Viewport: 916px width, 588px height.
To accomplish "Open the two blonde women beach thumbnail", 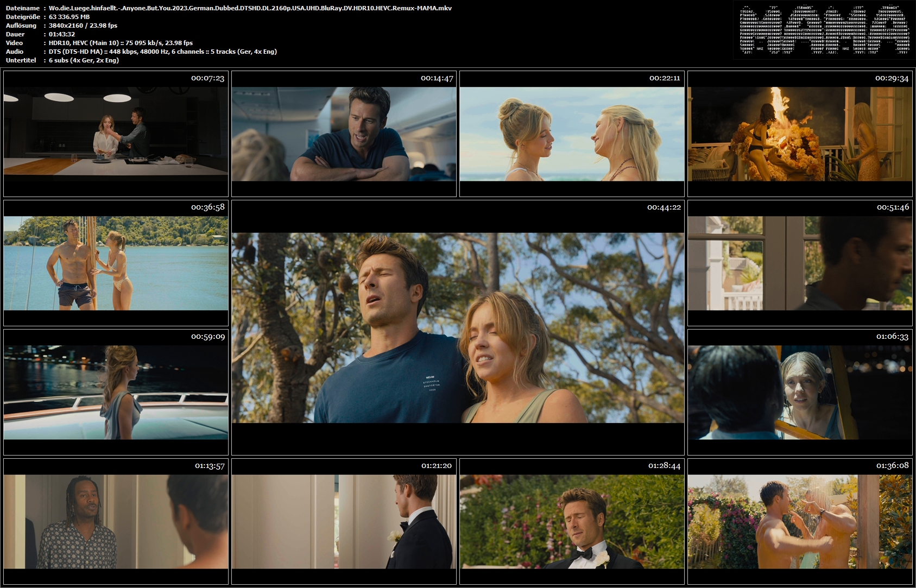I will coord(572,134).
